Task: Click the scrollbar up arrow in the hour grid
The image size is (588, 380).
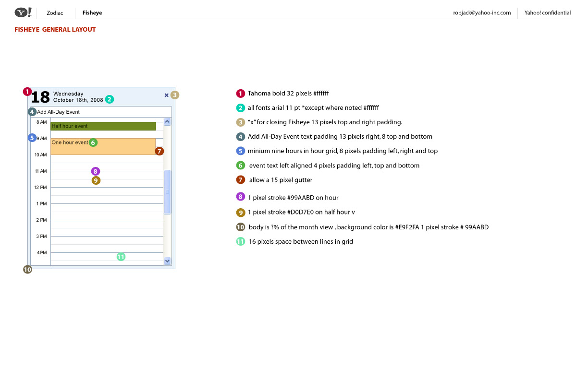Action: tap(167, 122)
